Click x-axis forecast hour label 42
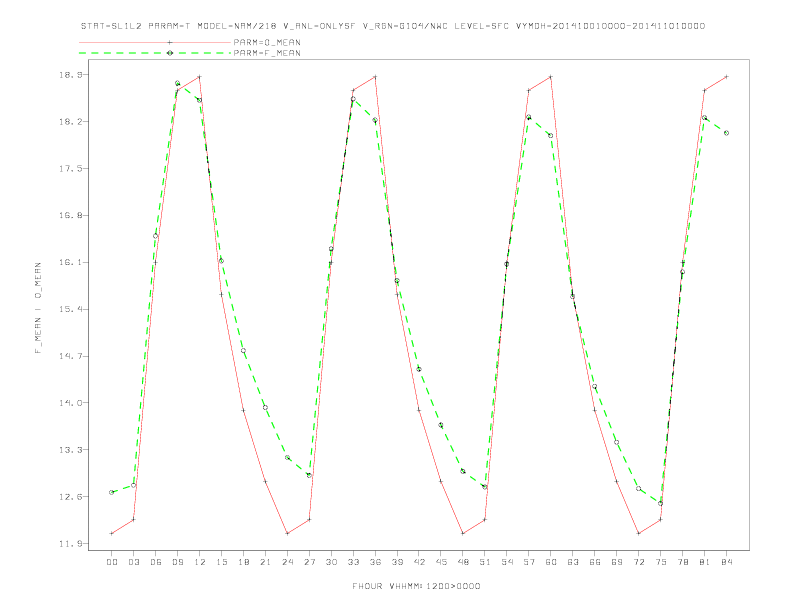This screenshot has height=612, width=792. tap(419, 562)
